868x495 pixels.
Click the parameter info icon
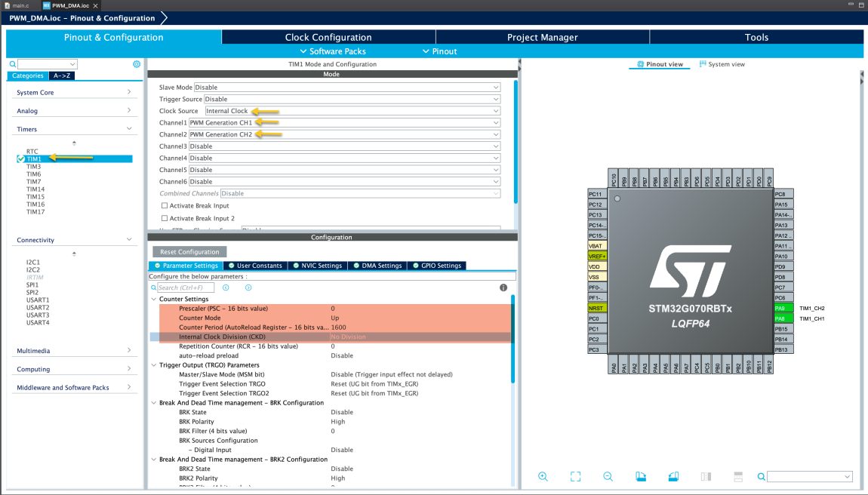503,287
